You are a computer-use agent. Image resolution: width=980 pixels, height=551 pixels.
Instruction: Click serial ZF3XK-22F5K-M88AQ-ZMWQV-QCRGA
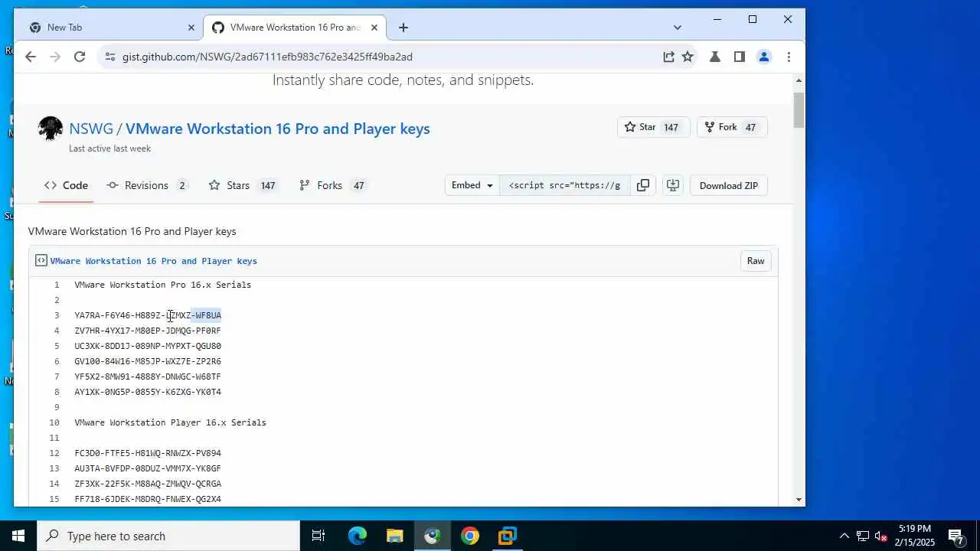(x=148, y=484)
